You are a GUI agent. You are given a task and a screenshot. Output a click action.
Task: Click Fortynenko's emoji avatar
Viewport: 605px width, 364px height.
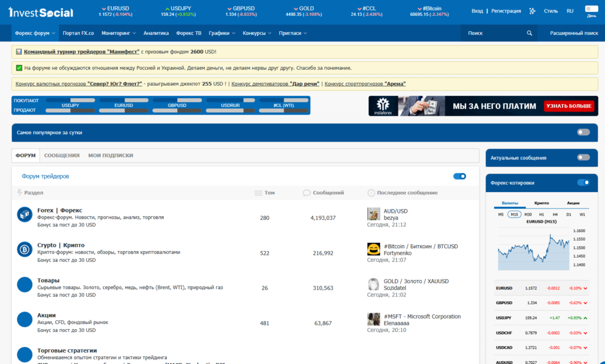[x=373, y=249]
